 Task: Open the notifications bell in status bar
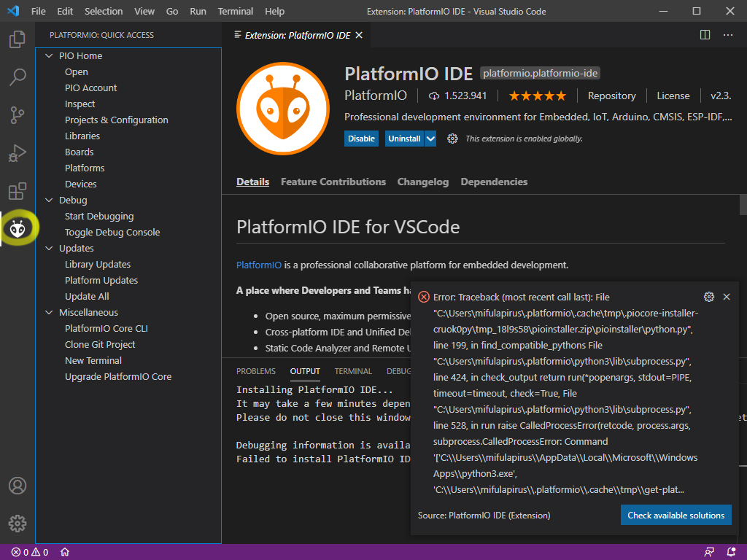(731, 552)
